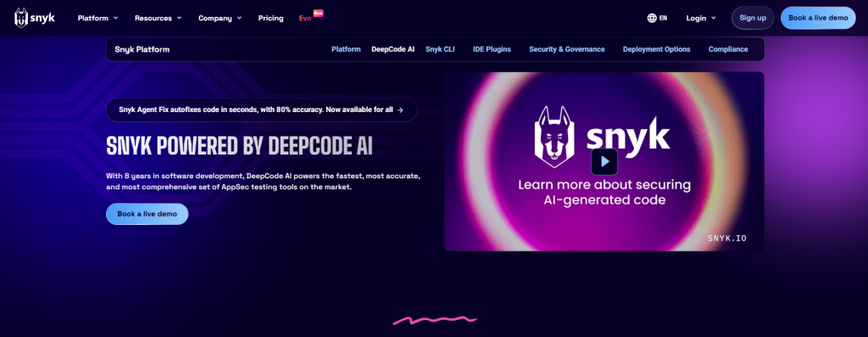This screenshot has width=868, height=337.
Task: Select Snyk Platform sub-navigation title
Action: click(142, 49)
